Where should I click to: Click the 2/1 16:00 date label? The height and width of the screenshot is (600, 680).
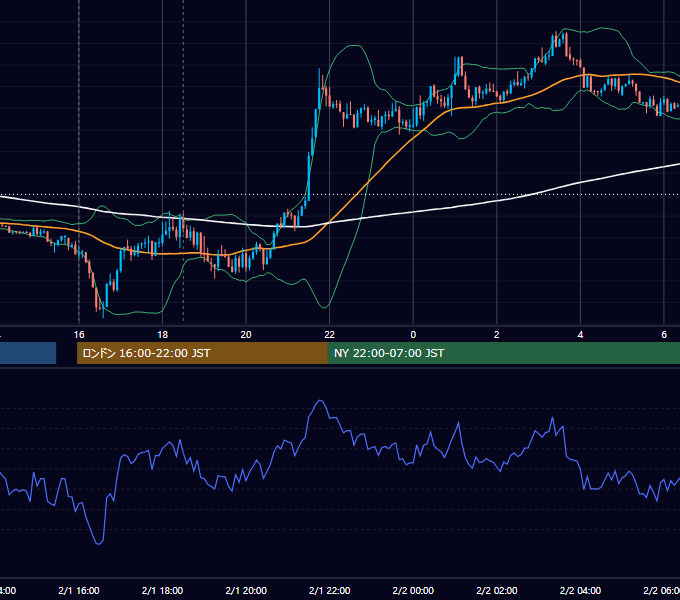tap(79, 591)
